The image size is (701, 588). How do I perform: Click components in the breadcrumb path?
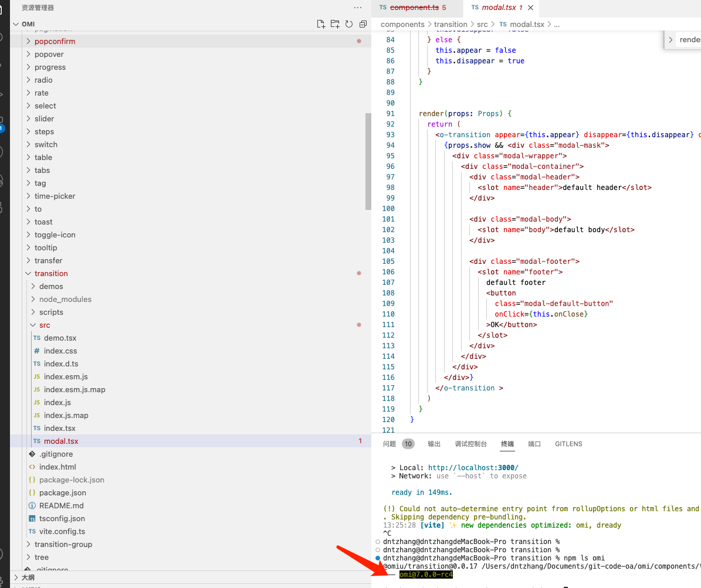click(402, 25)
